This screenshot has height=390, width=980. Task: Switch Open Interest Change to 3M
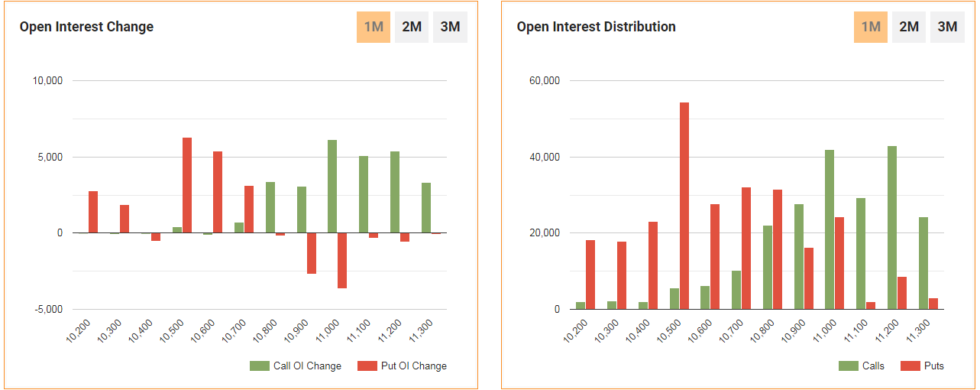[450, 27]
